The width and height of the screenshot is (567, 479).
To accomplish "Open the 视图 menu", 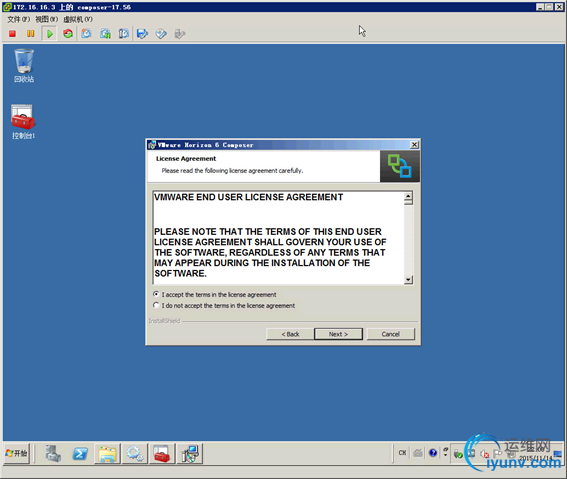I will point(46,19).
